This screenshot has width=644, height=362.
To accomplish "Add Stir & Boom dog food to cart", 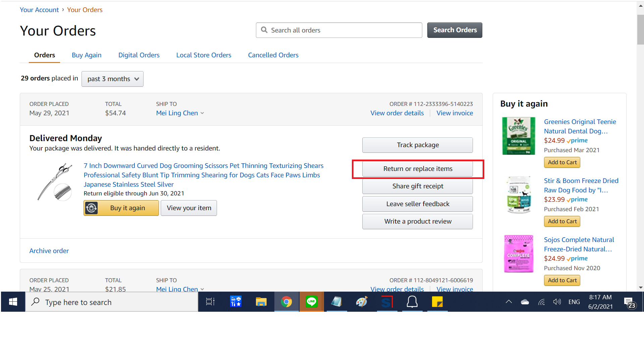I will 562,221.
